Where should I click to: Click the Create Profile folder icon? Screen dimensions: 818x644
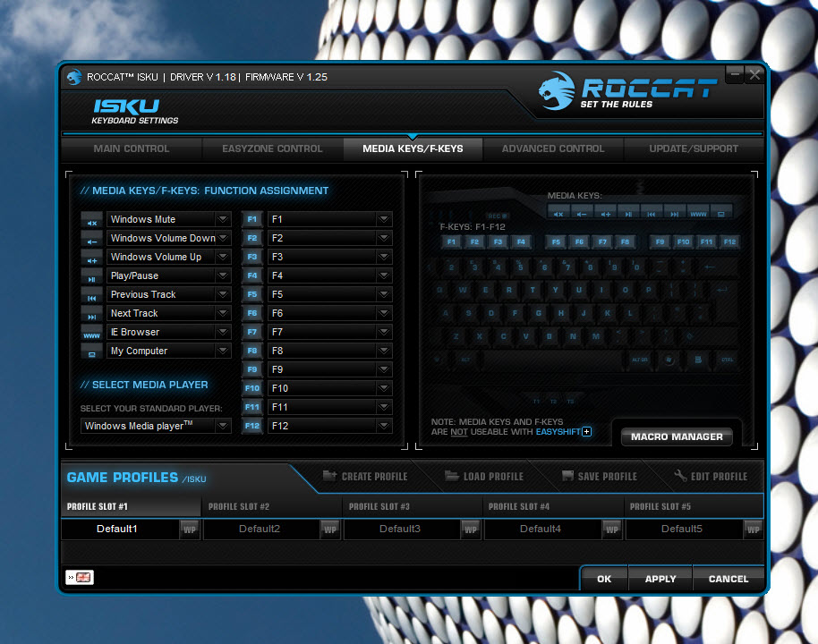pyautogui.click(x=329, y=476)
